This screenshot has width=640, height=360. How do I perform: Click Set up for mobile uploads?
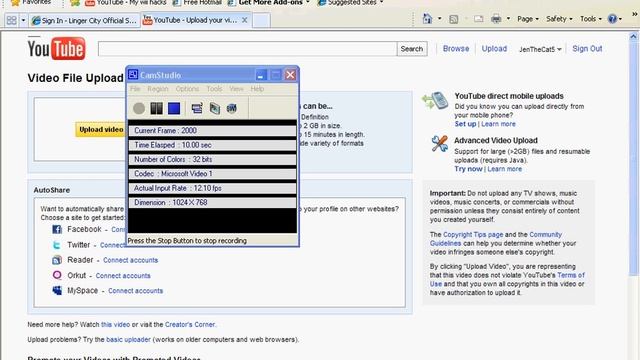click(465, 124)
